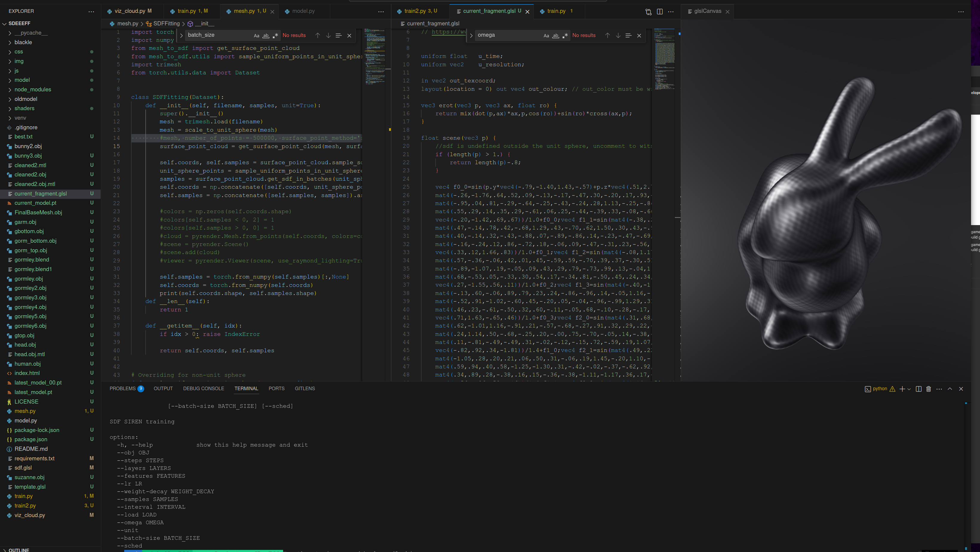
Task: Open terminal panel more actions menu
Action: coord(939,389)
